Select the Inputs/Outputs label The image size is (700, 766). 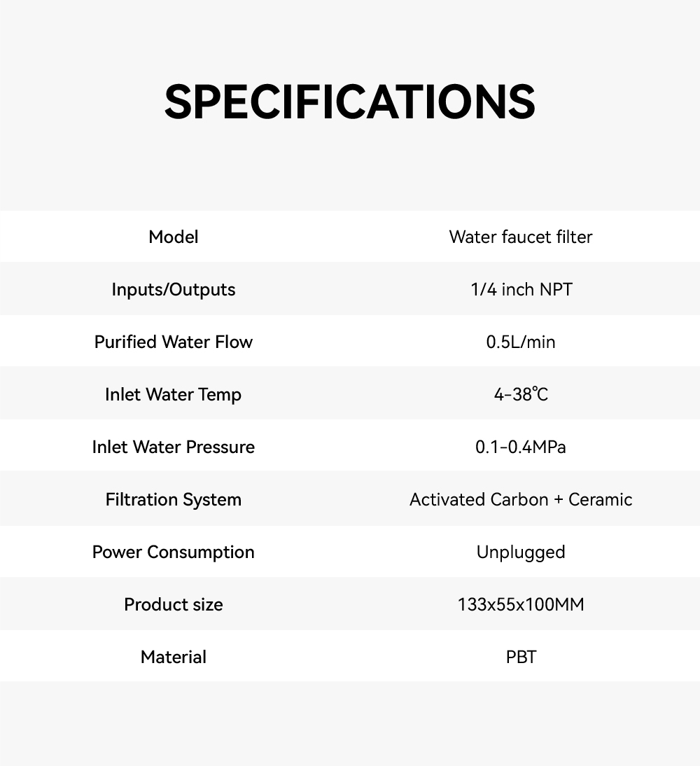coord(174,289)
